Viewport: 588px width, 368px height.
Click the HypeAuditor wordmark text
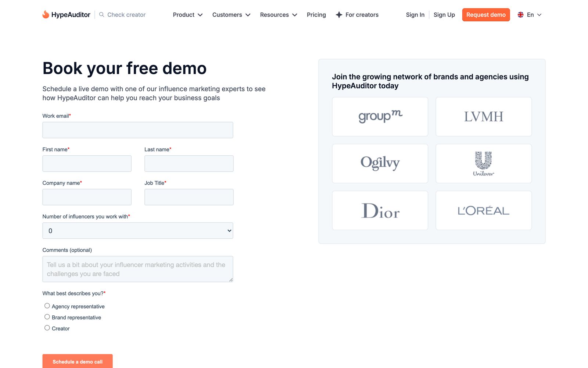point(71,15)
